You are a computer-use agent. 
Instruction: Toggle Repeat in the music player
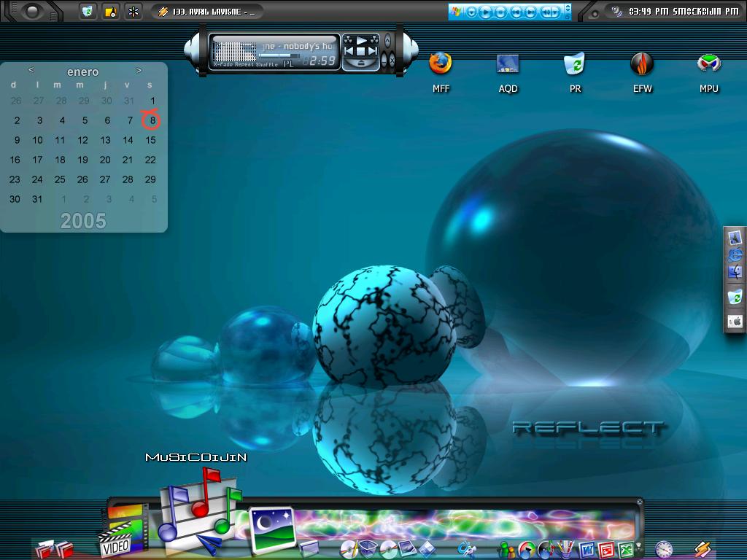pos(244,64)
